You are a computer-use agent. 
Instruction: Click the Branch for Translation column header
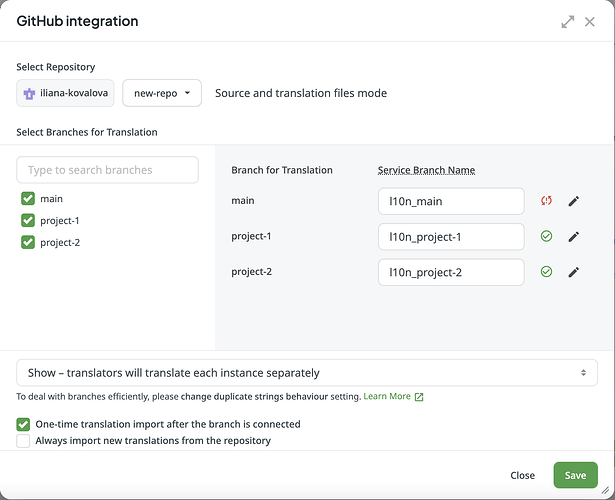click(x=282, y=170)
